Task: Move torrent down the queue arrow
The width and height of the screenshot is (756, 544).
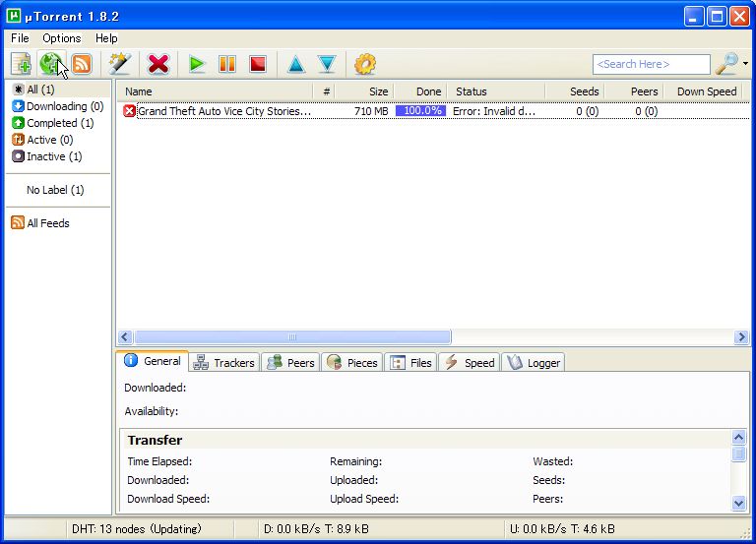Action: point(327,64)
